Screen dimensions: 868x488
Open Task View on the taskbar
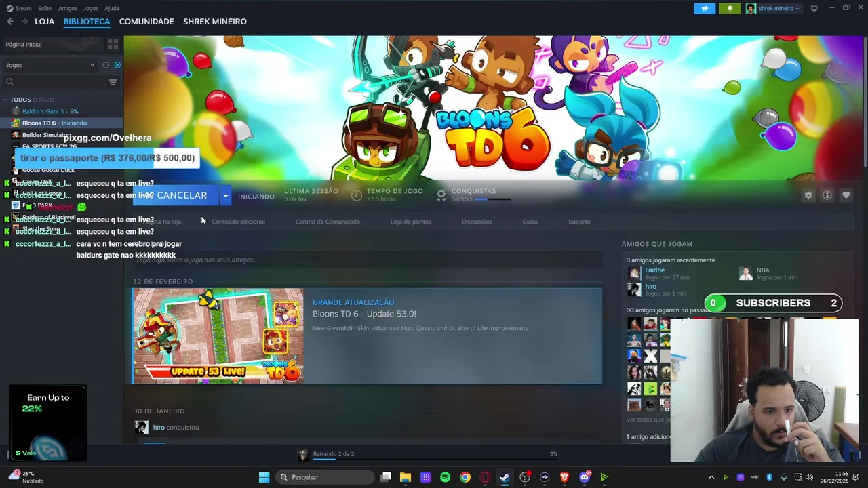[386, 477]
